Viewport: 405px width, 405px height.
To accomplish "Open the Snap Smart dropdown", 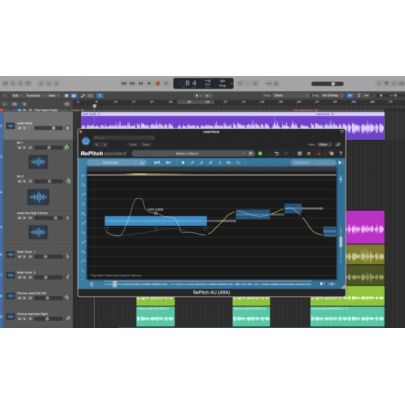I will [291, 95].
